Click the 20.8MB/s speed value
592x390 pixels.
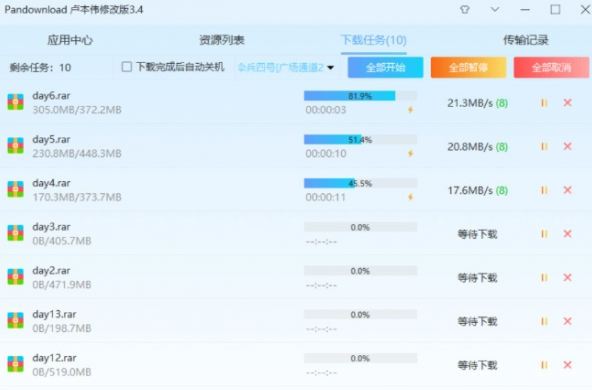(470, 147)
